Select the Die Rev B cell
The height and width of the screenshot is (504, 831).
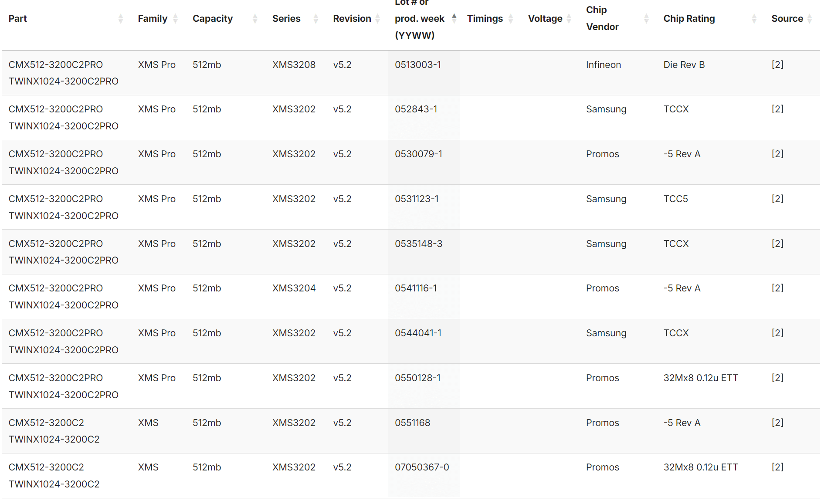point(684,64)
